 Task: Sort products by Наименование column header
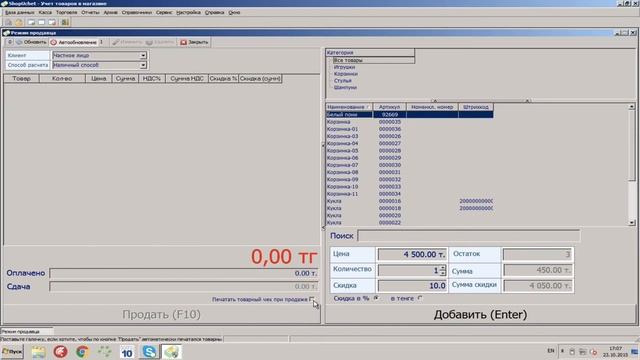click(349, 107)
